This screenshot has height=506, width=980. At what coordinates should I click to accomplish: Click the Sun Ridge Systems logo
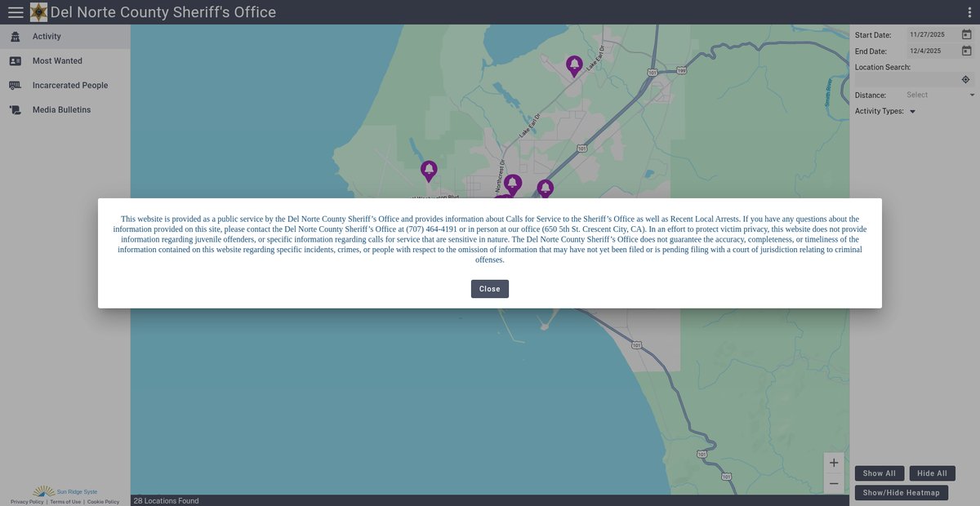pos(65,491)
